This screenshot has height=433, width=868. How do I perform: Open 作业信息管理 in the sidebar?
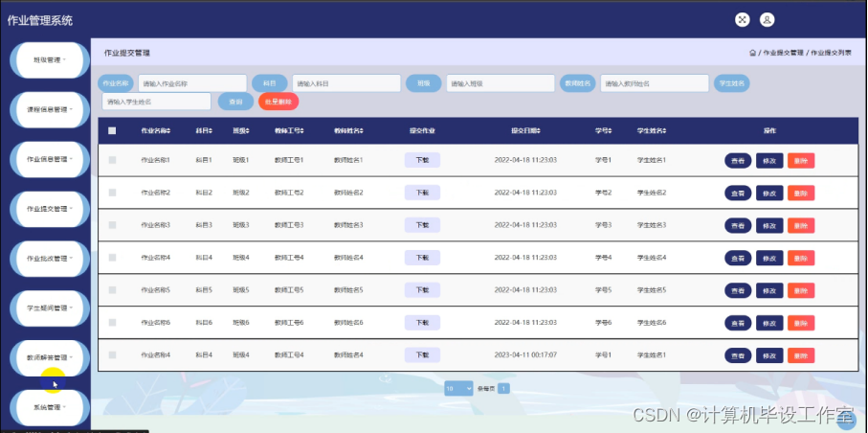click(50, 159)
